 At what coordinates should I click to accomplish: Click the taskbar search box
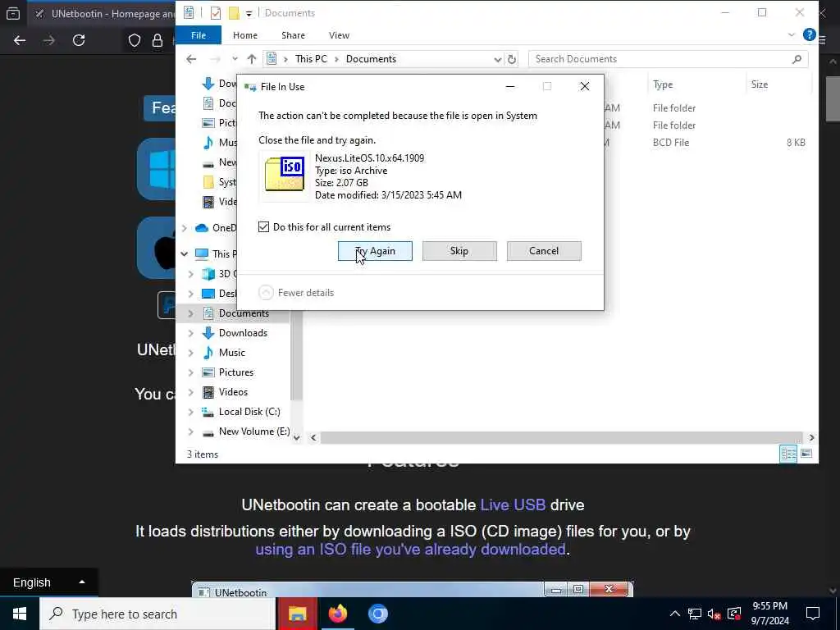tap(157, 614)
